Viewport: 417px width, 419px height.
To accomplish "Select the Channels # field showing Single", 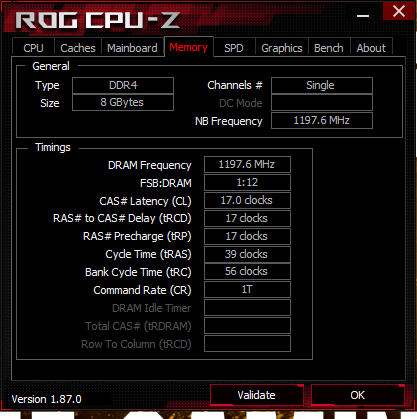I will [322, 85].
